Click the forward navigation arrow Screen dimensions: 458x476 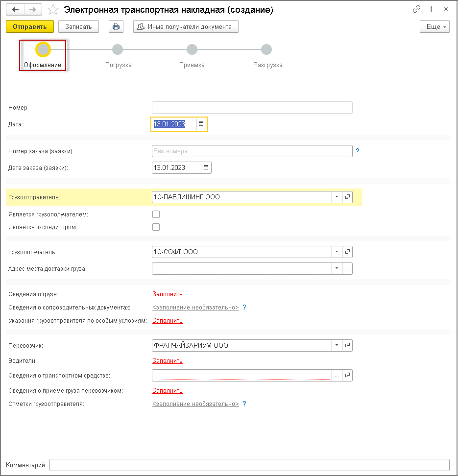[x=32, y=9]
